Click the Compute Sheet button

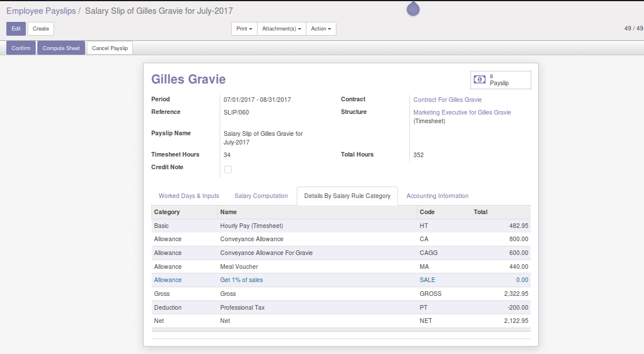pyautogui.click(x=61, y=48)
